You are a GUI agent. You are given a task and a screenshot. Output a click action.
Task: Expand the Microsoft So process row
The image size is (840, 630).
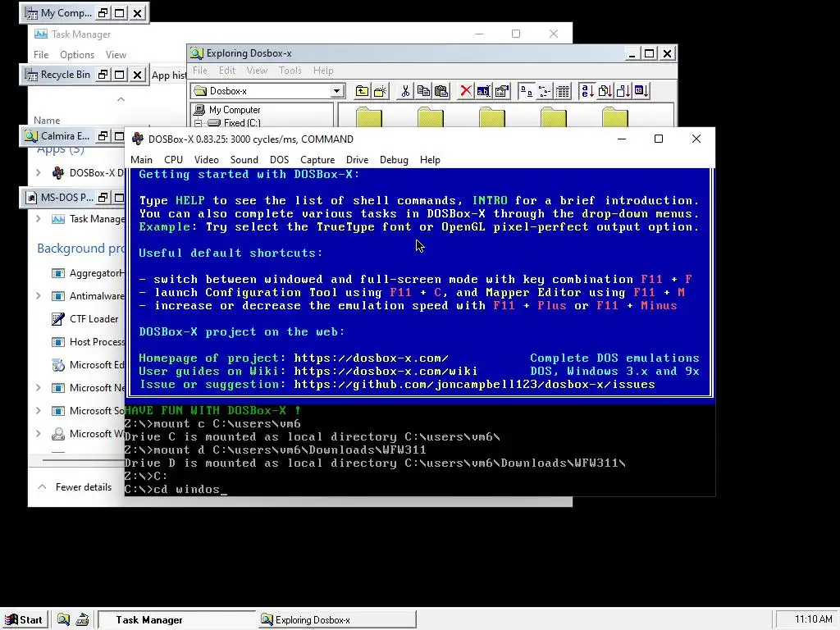click(x=39, y=411)
